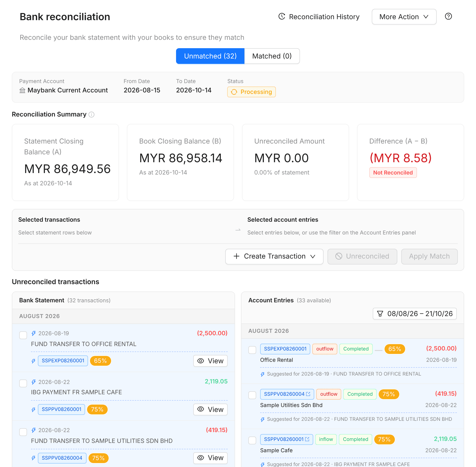
Task: Click the bank icon beside Maybank Current Account
Action: [22, 90]
